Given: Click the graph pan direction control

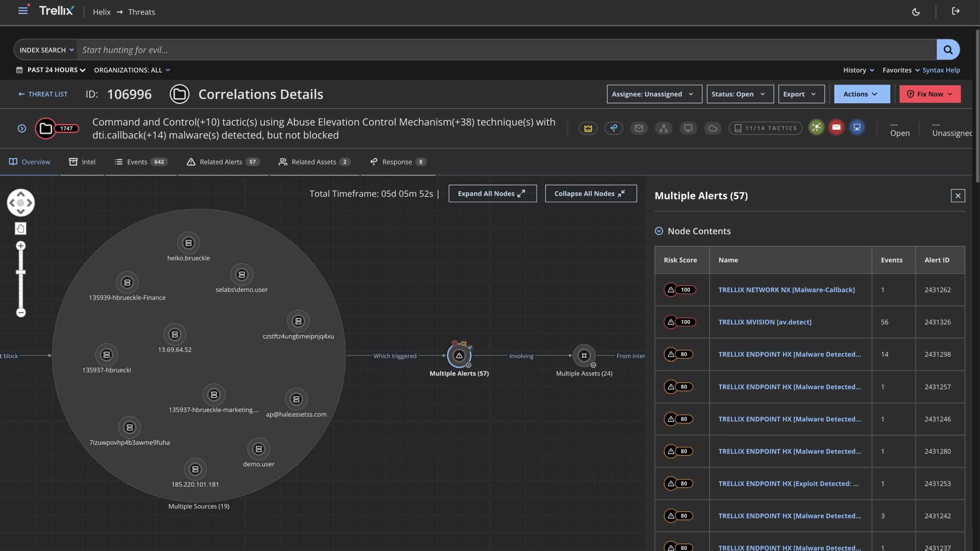Looking at the screenshot, I should point(20,202).
